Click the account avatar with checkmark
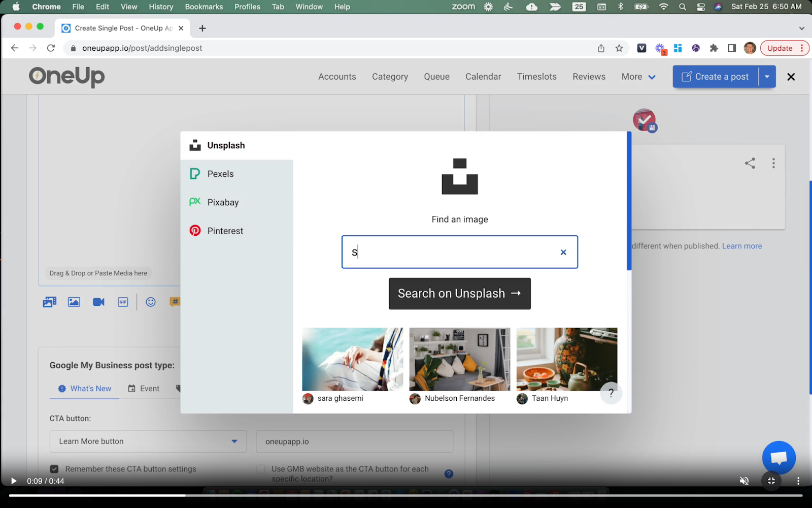The width and height of the screenshot is (812, 508). [x=645, y=120]
